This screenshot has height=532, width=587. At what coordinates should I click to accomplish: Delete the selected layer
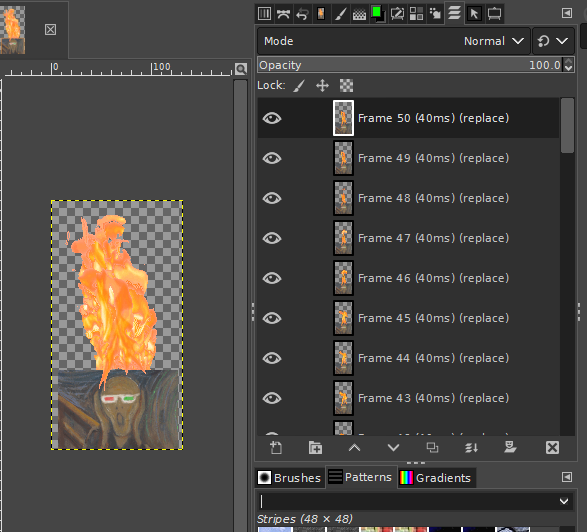[553, 447]
